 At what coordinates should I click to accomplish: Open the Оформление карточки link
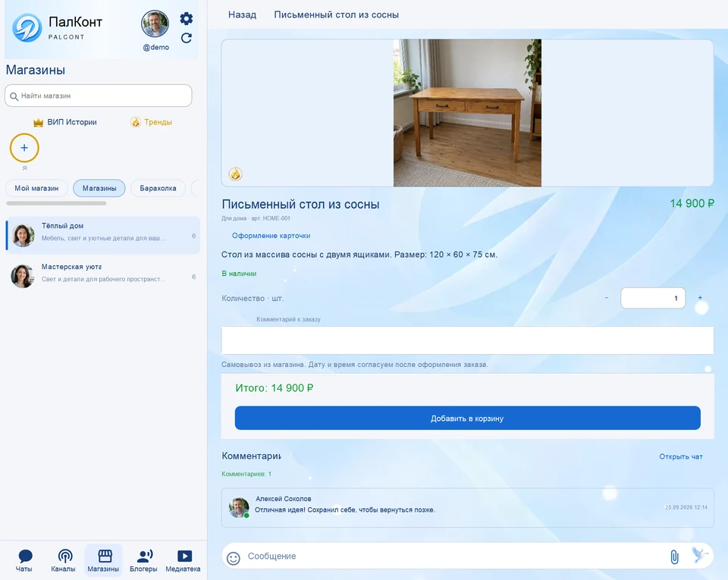[x=271, y=236]
